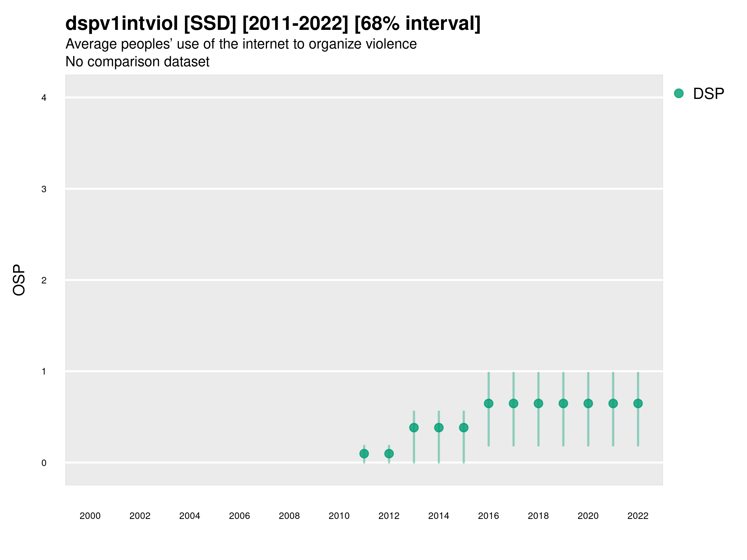Image resolution: width=747 pixels, height=560 pixels.
Task: Click the 2019 DSP data point
Action: tap(563, 404)
